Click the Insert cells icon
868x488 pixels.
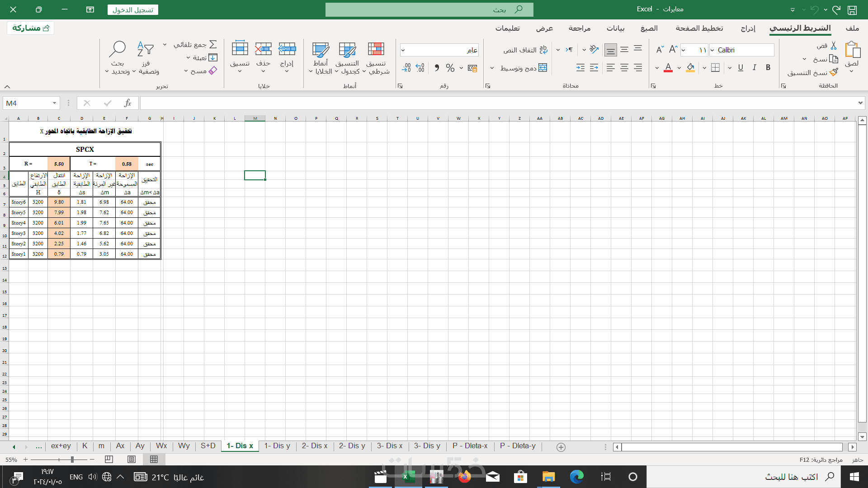(287, 49)
